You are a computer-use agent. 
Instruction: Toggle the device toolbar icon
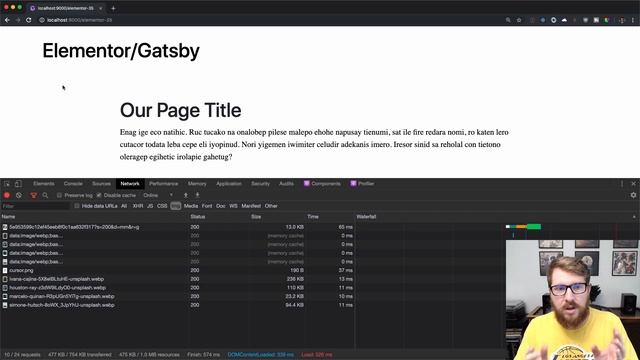tap(18, 184)
